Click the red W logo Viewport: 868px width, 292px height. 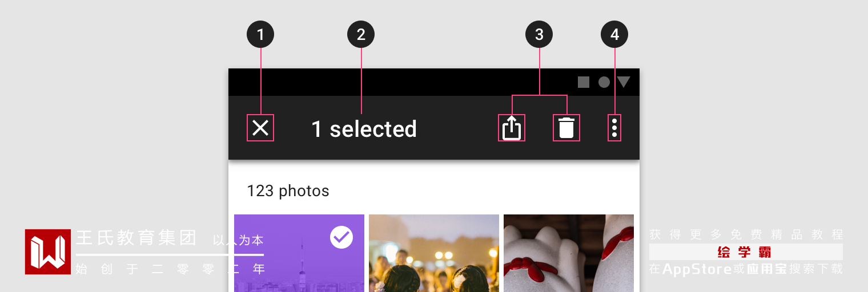pos(48,252)
